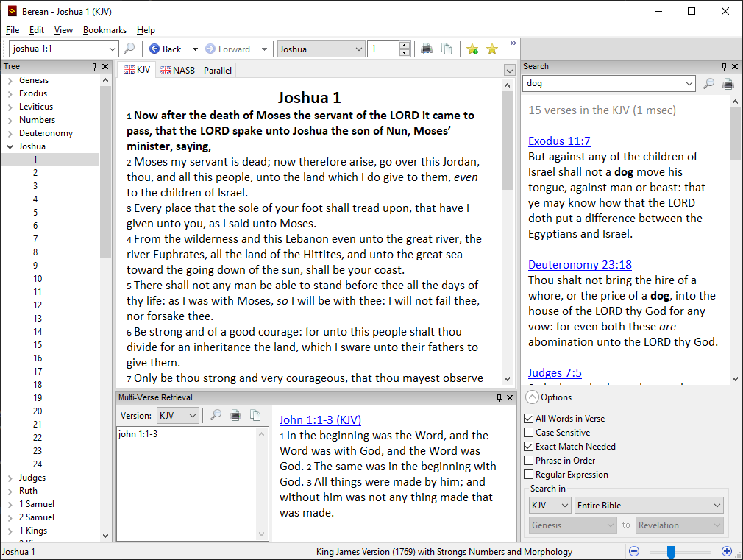Viewport: 743px width, 560px height.
Task: Pin the Search panel
Action: 724,67
